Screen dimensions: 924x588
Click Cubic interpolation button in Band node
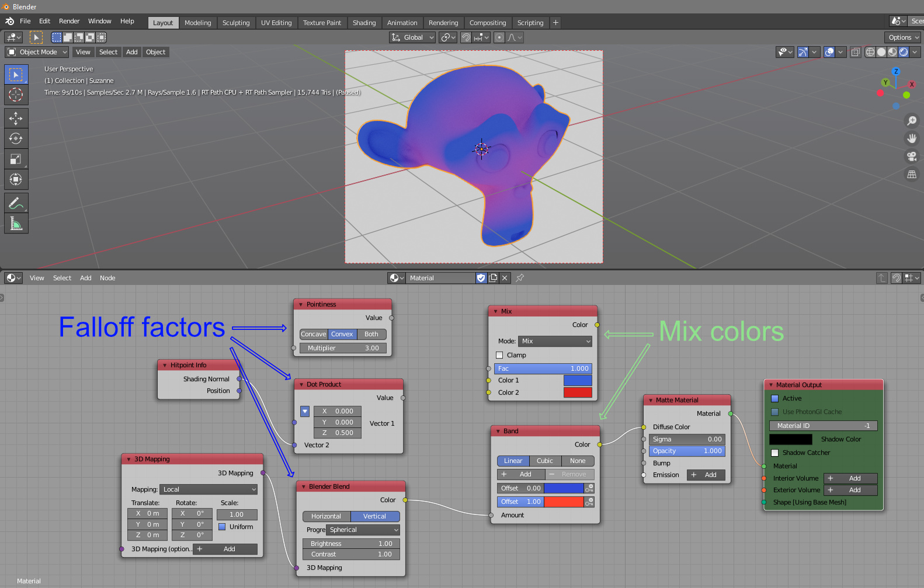544,461
